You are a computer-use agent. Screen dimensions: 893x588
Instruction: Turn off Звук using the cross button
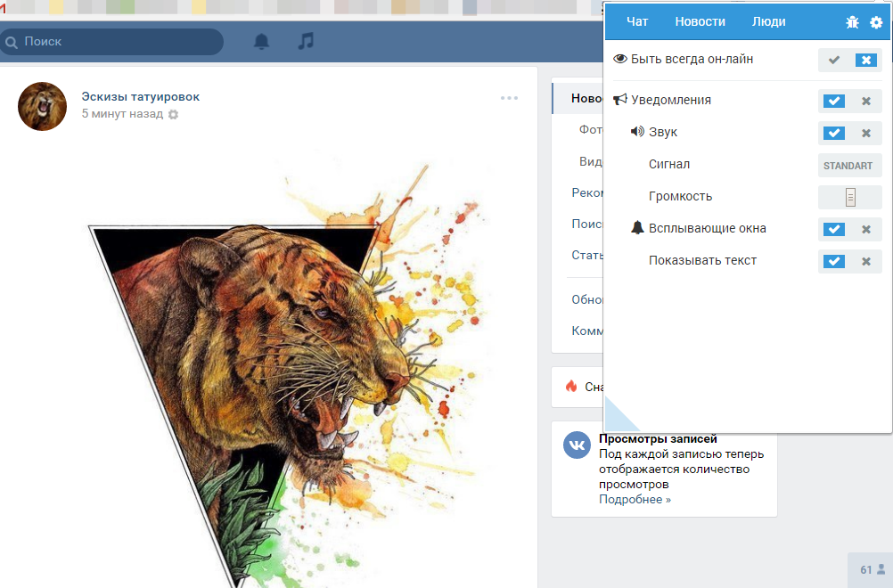(x=865, y=133)
